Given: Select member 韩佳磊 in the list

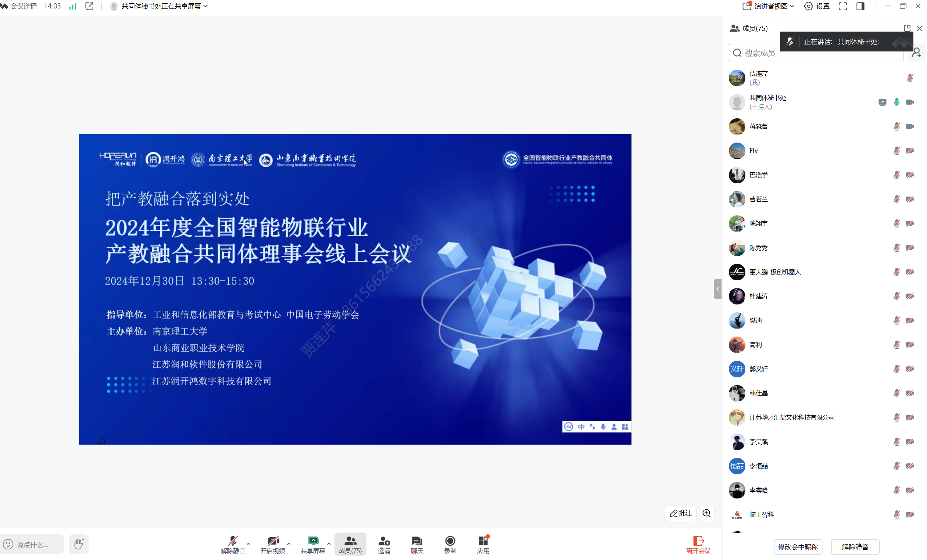Looking at the screenshot, I should 824,394.
